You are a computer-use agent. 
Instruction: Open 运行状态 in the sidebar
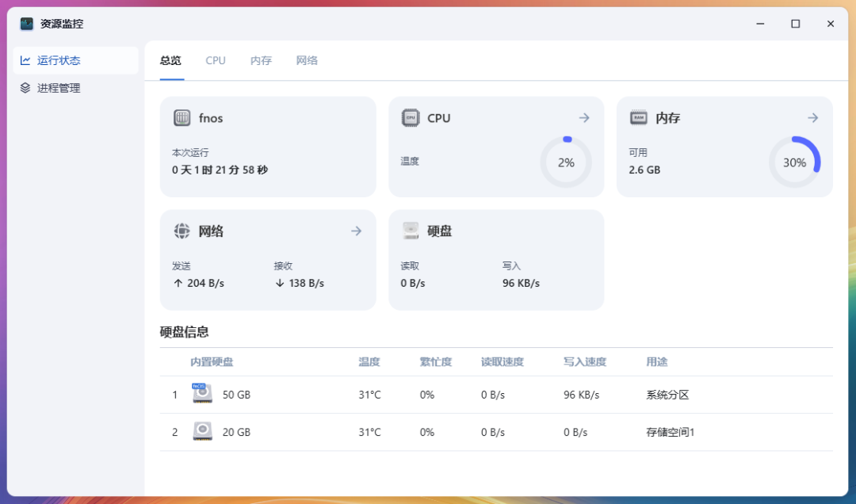[x=75, y=60]
